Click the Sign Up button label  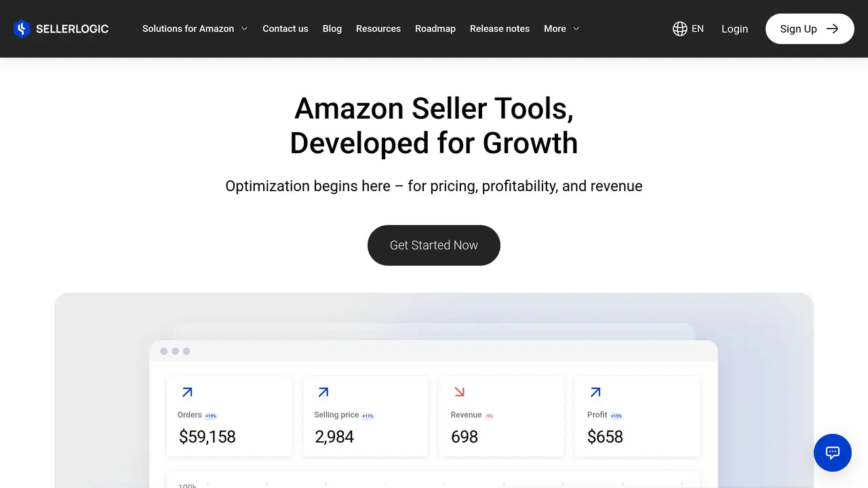click(798, 28)
